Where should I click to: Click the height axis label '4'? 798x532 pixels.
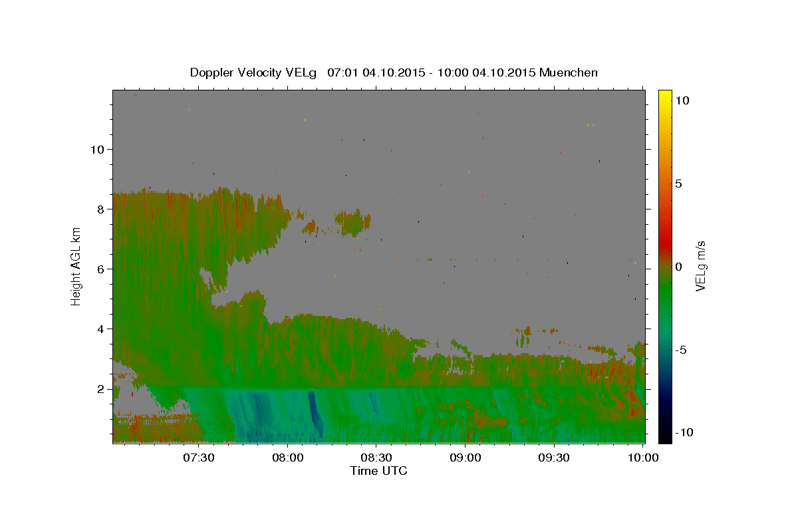[x=100, y=329]
